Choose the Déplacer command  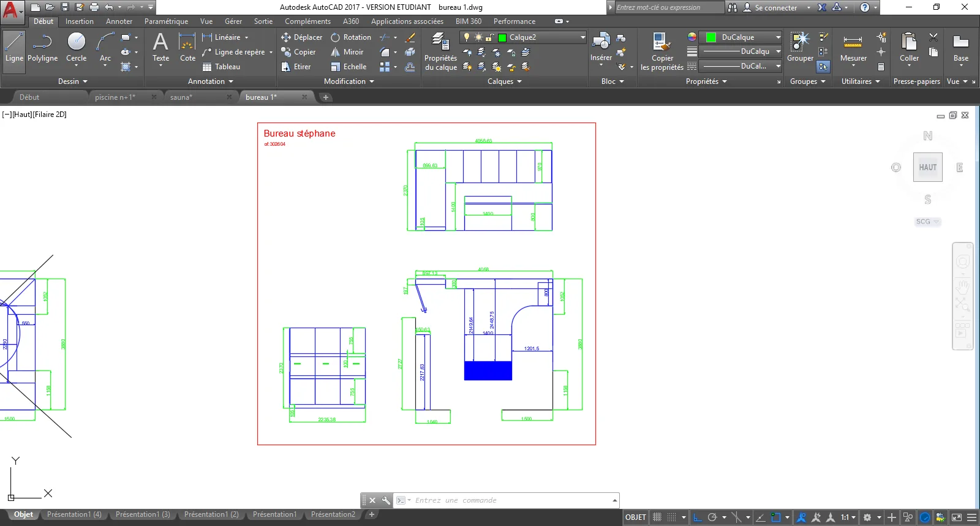pyautogui.click(x=301, y=37)
